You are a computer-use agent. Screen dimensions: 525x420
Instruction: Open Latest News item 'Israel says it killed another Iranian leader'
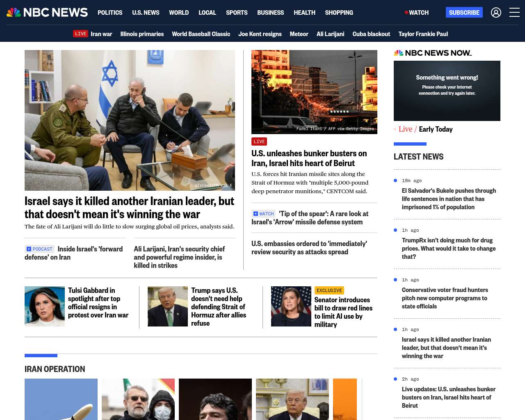446,348
